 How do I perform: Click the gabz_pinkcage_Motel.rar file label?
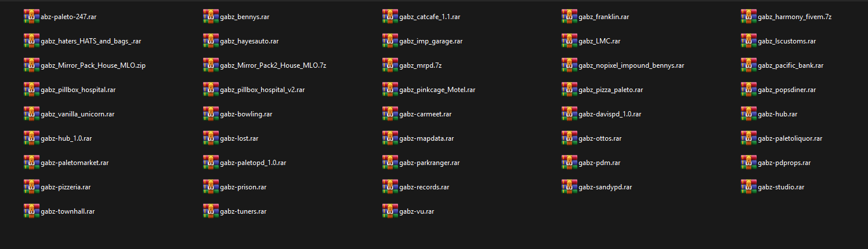pos(437,90)
